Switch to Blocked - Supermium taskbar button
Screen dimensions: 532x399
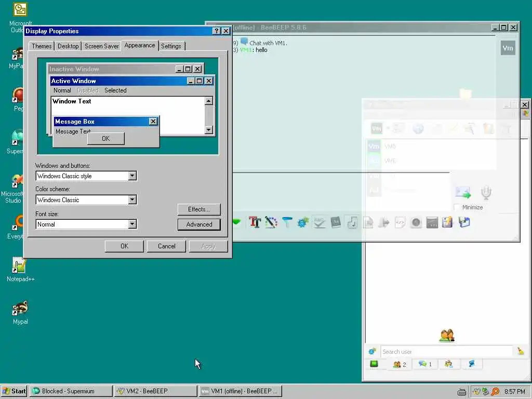point(71,391)
